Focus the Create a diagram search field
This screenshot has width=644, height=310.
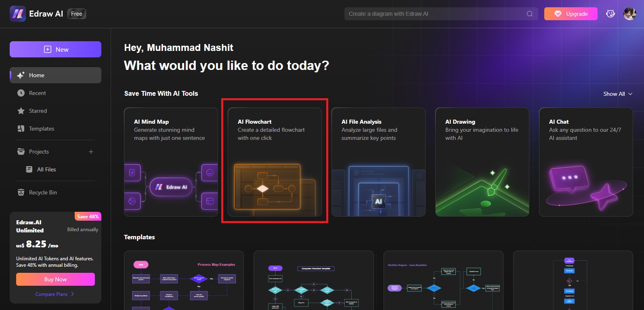[x=441, y=14]
